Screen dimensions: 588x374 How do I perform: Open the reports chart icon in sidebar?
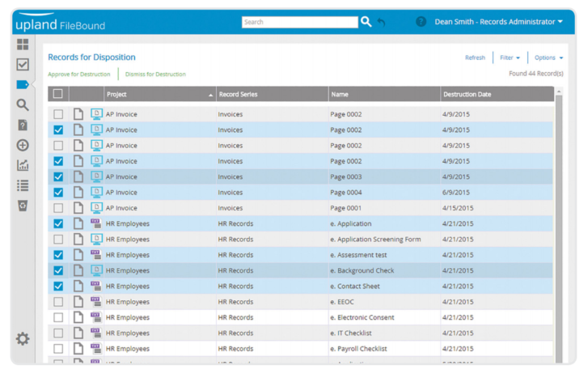coord(23,165)
